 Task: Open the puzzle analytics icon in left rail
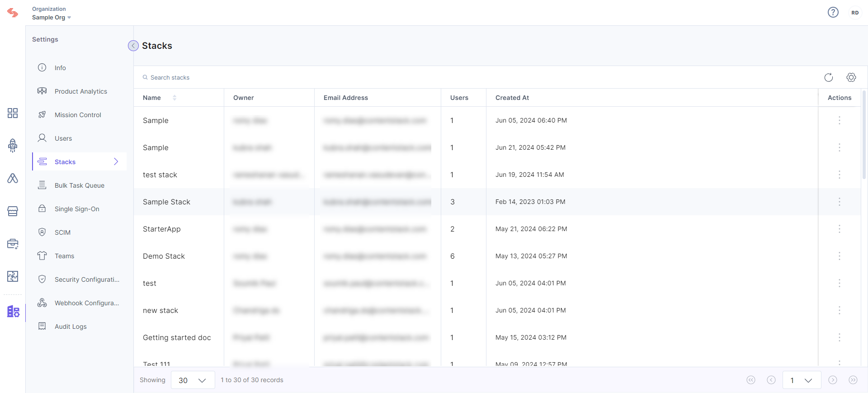pyautogui.click(x=13, y=276)
